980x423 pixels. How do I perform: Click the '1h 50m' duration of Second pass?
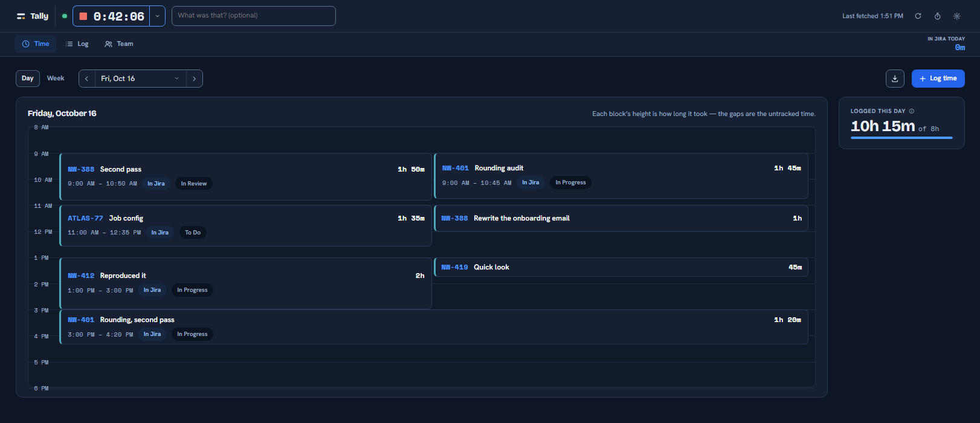(411, 169)
